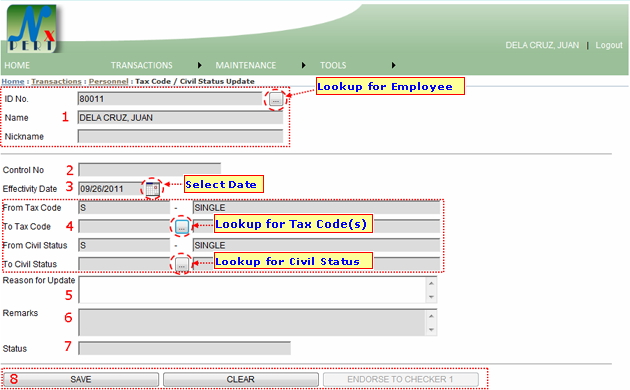Screen dimensions: 630x390
Task: Click into the Control No field
Action: (149, 169)
